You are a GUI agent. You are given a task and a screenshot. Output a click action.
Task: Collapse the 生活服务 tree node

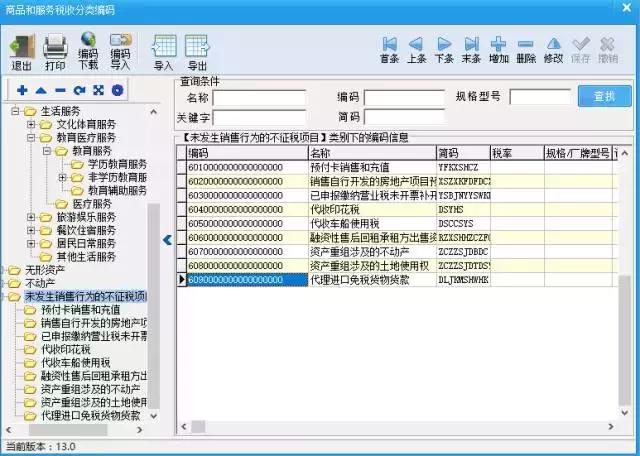[x=15, y=111]
